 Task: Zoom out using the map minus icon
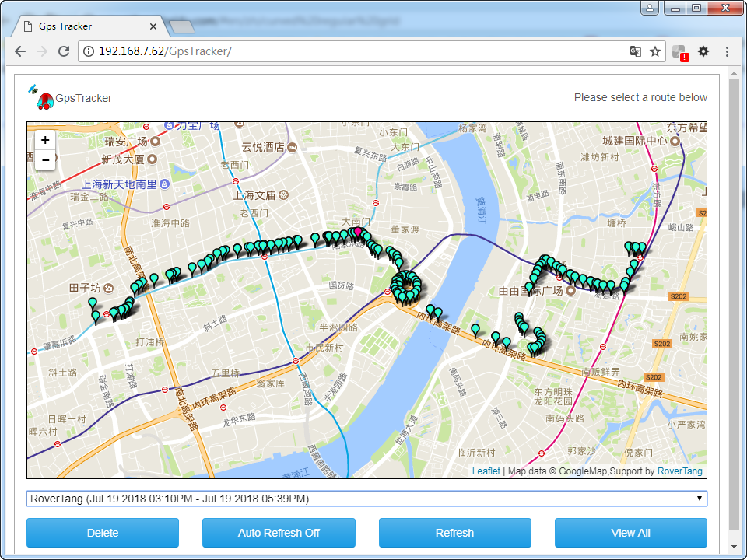(x=44, y=159)
